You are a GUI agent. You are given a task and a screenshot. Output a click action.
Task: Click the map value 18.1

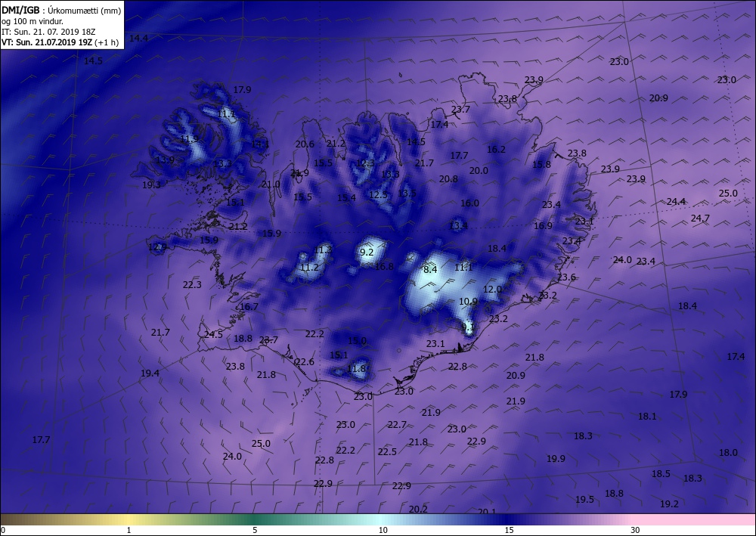647,417
